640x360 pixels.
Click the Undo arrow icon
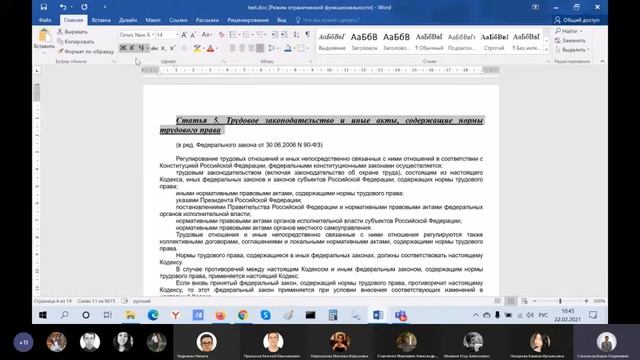(x=62, y=7)
